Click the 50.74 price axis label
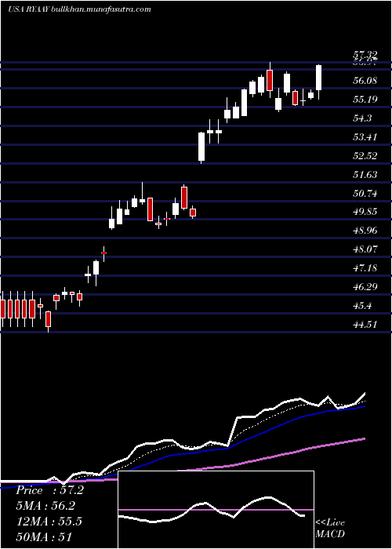 click(x=365, y=194)
